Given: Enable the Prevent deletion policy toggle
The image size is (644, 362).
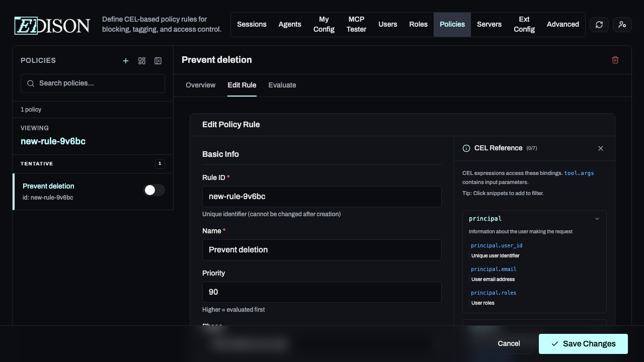Looking at the screenshot, I should (x=154, y=190).
